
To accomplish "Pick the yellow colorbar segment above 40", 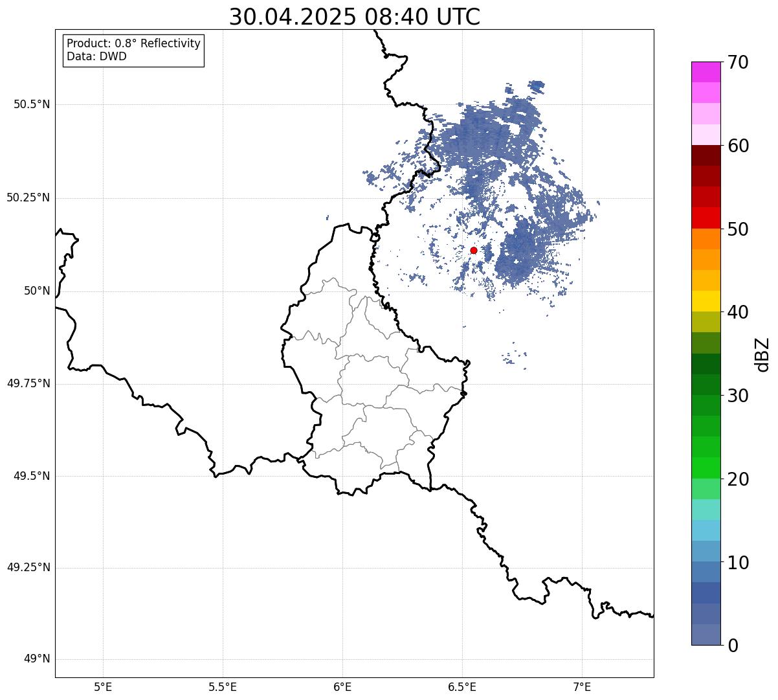I will coord(706,302).
